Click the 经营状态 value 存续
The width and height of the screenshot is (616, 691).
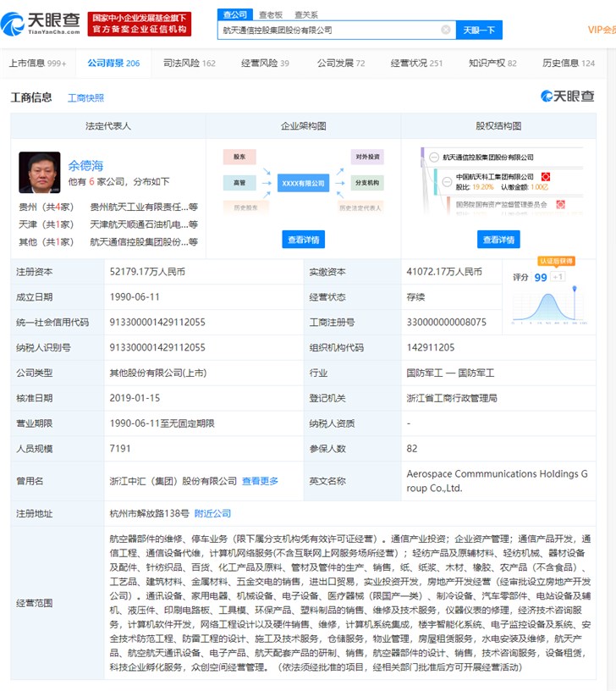(x=415, y=297)
